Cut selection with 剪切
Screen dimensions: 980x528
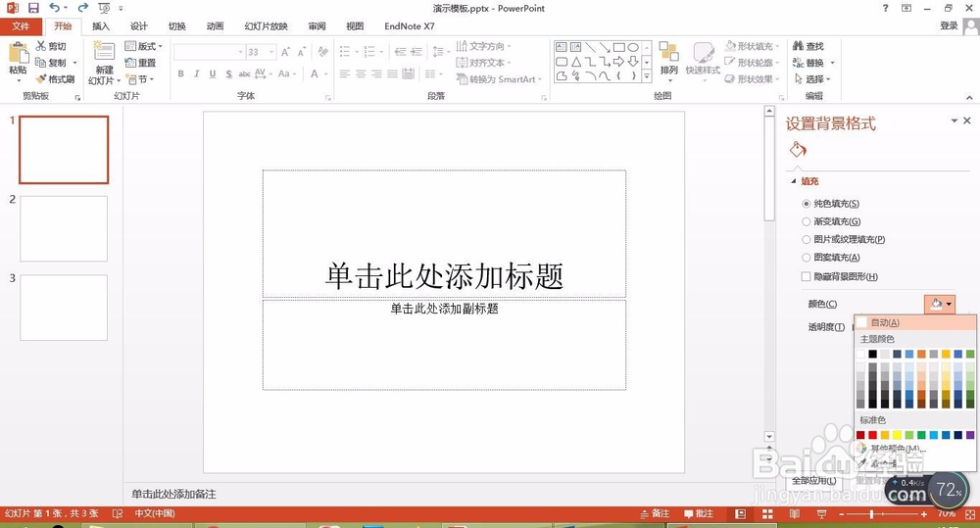tap(51, 46)
